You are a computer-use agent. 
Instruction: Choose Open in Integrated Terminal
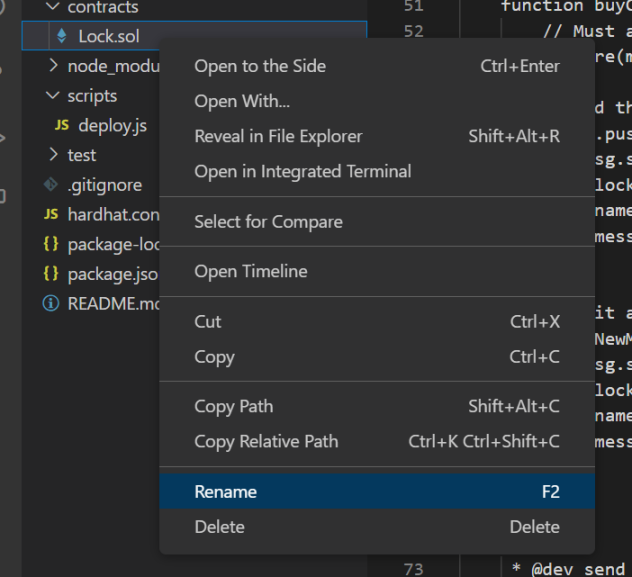point(302,171)
